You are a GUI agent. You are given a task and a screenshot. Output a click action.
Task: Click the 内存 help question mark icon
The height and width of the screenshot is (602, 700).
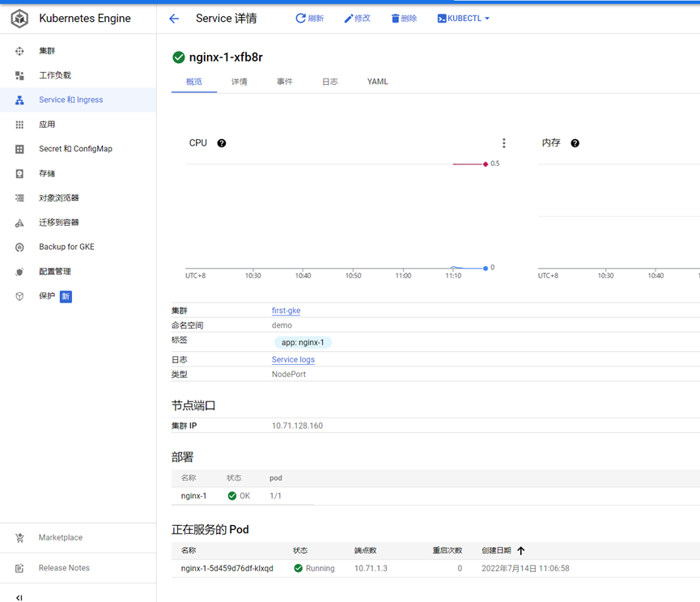coord(575,143)
